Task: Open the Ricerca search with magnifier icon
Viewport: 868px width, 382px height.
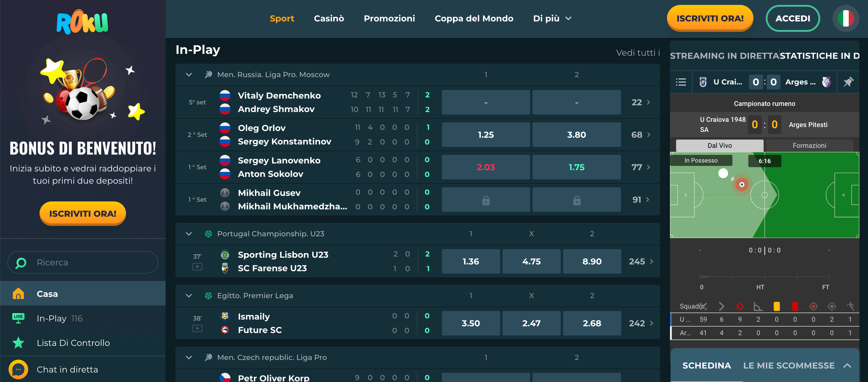Action: pos(20,262)
